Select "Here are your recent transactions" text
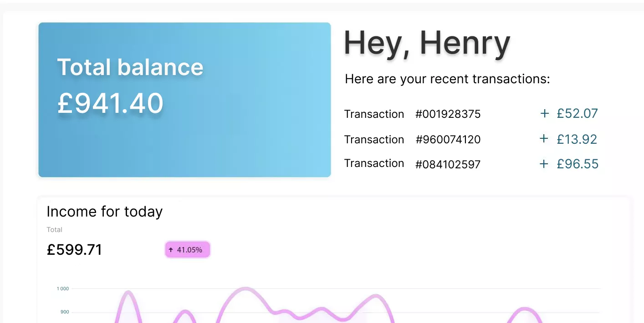Viewport: 644px width, 323px height. pyautogui.click(x=447, y=79)
